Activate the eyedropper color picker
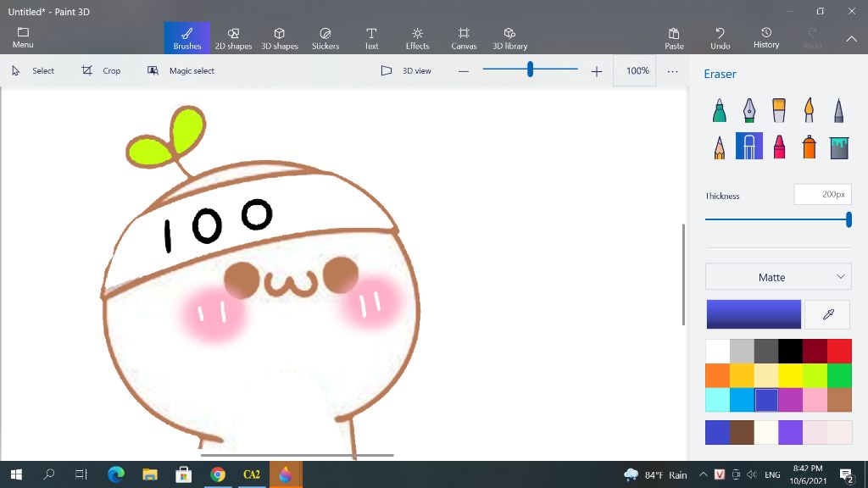This screenshot has width=868, height=488. (x=828, y=314)
